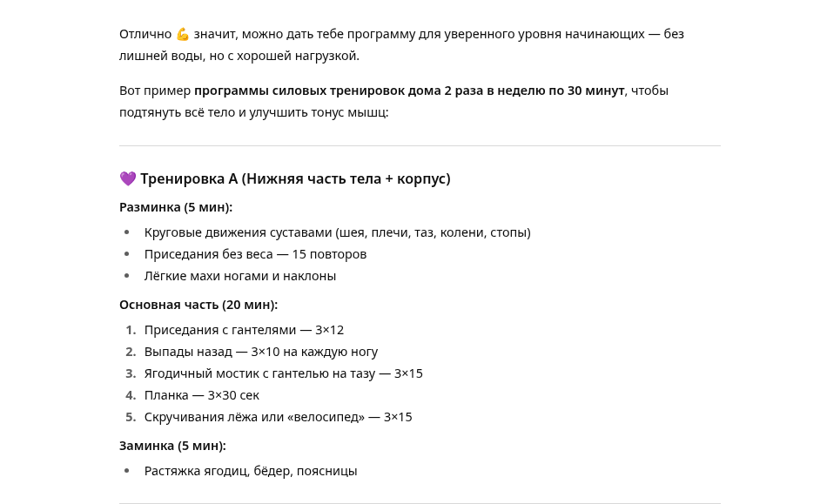The width and height of the screenshot is (827, 504).
Task: Click the 'Приседания без веса — 15 повторов' item
Action: click(255, 254)
